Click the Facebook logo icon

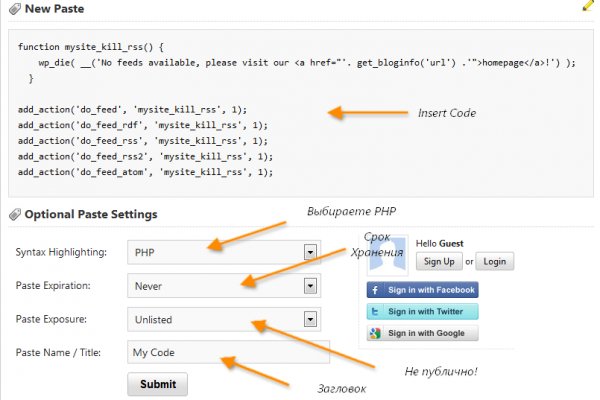click(x=376, y=290)
